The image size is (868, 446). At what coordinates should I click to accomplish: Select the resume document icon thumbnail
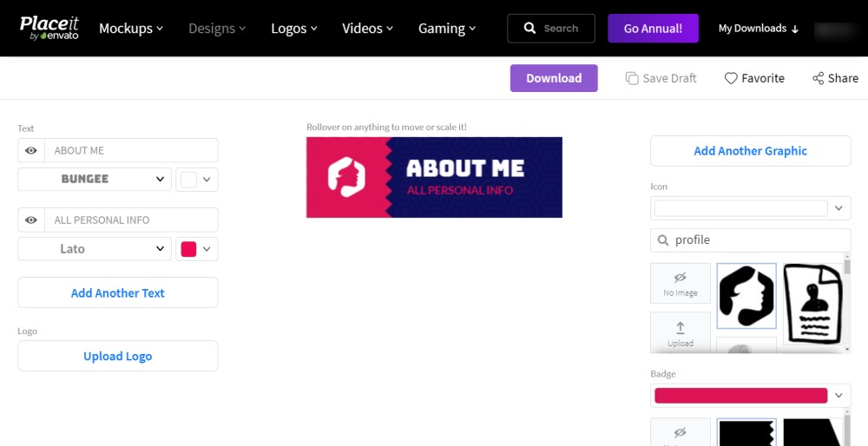click(x=813, y=304)
